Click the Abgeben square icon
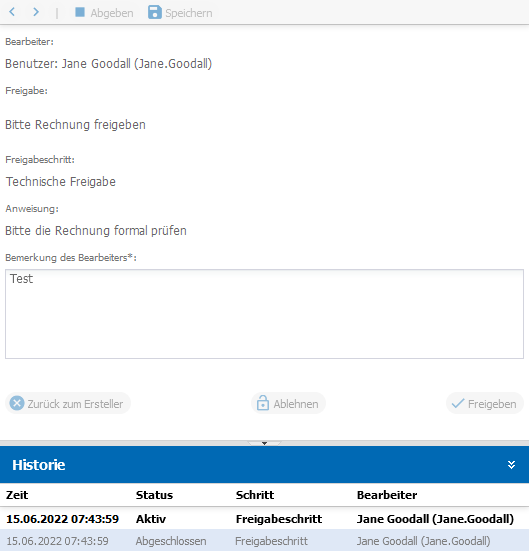This screenshot has width=529, height=558. (x=80, y=12)
